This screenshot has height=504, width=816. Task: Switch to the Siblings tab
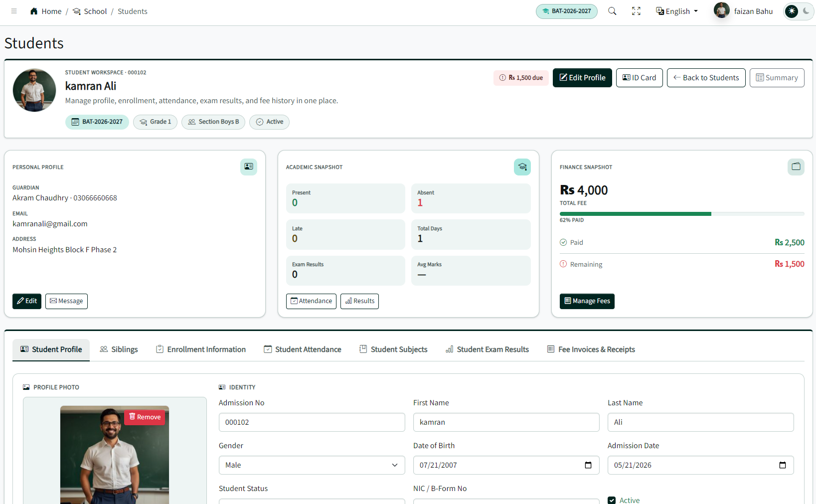[119, 349]
